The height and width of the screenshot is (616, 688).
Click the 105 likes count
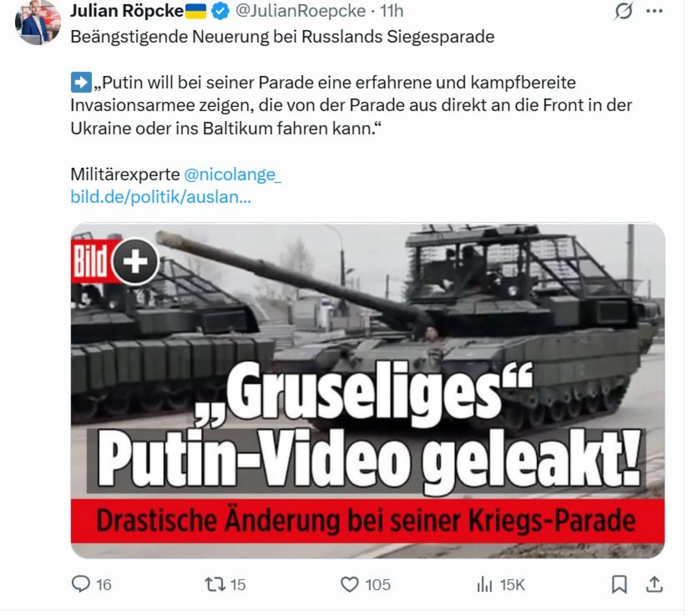(x=378, y=585)
